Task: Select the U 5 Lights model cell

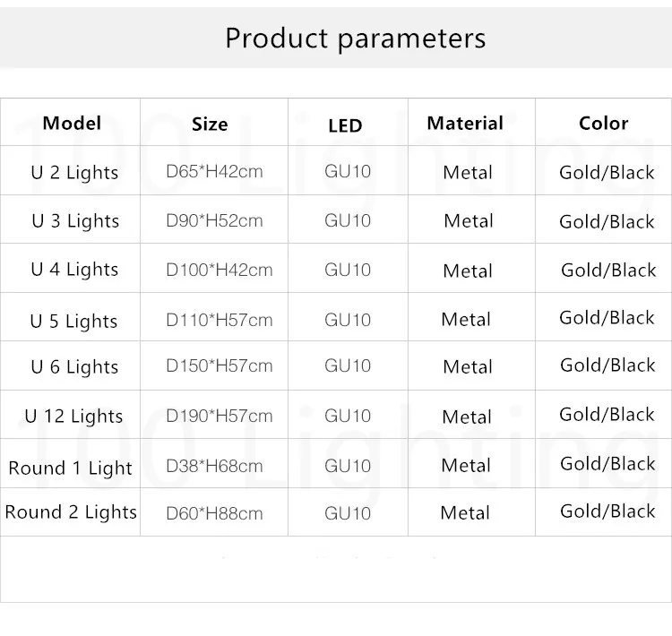Action: tap(73, 321)
